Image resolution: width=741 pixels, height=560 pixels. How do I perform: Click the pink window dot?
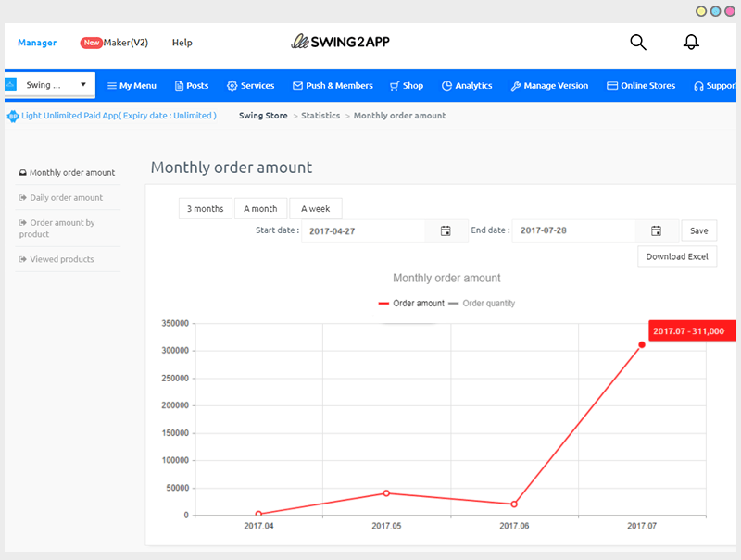pos(731,11)
